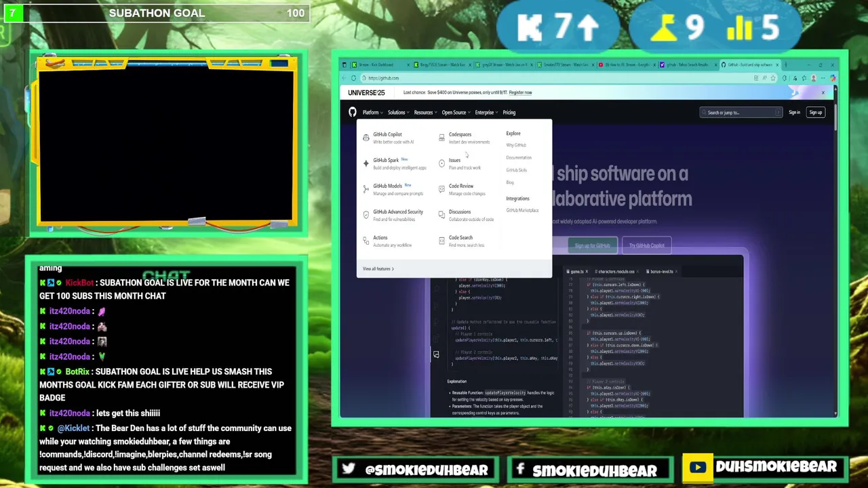The width and height of the screenshot is (868, 488).
Task: Expand the Enterprise dropdown
Action: click(x=486, y=113)
